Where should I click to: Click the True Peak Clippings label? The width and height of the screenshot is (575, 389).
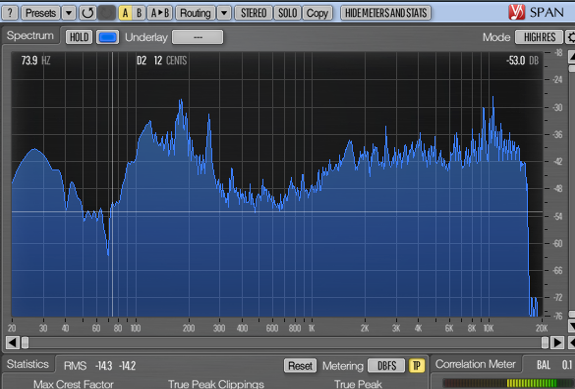point(216,384)
